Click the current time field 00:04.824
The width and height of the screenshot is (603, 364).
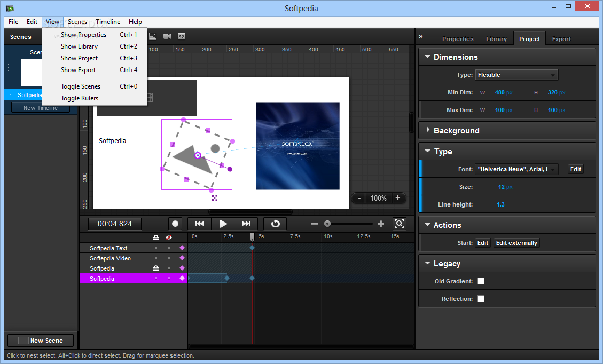click(x=115, y=224)
